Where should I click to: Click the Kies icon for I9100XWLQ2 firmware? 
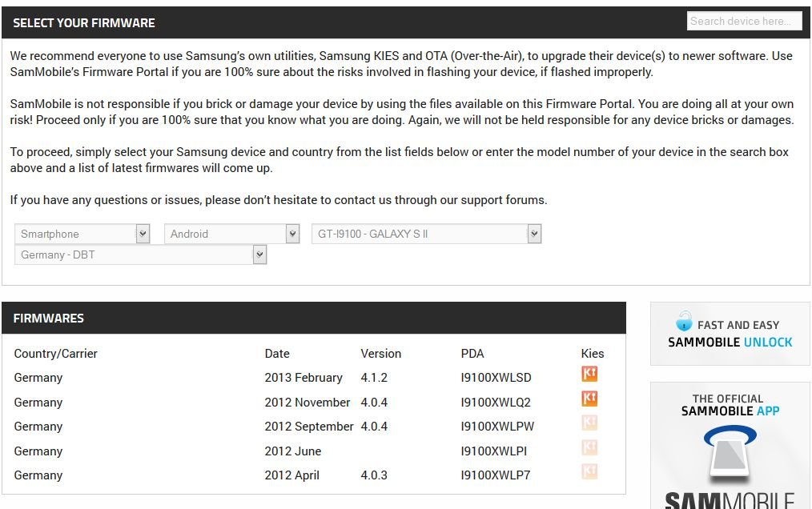click(x=589, y=399)
